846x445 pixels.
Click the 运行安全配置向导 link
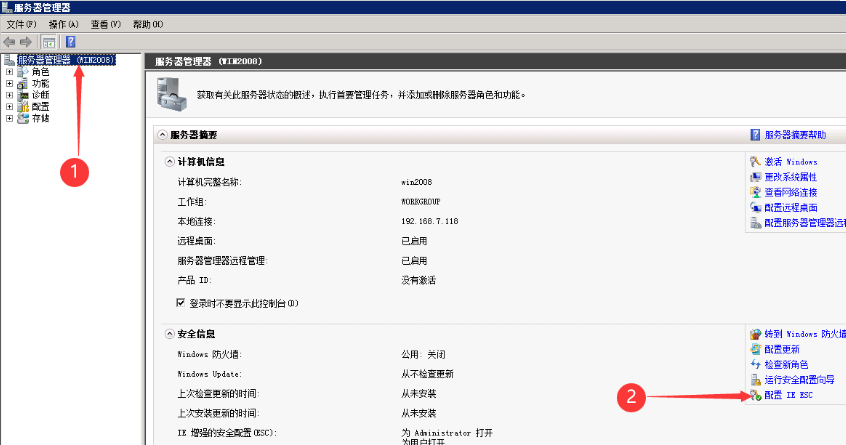tap(800, 380)
